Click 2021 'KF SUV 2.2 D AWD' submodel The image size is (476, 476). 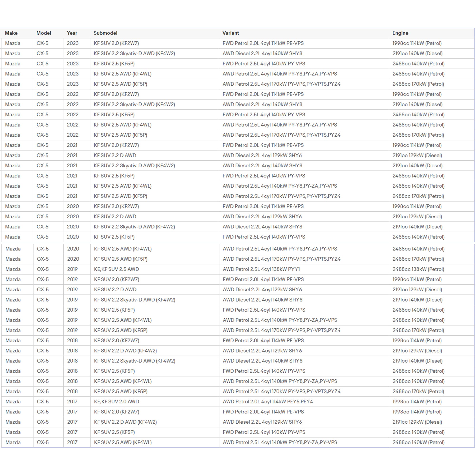click(115, 155)
